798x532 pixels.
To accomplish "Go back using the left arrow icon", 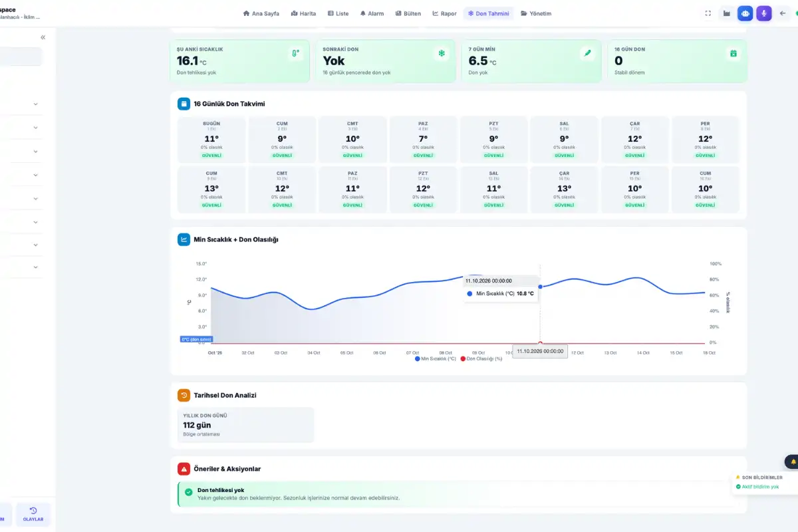I will click(782, 13).
